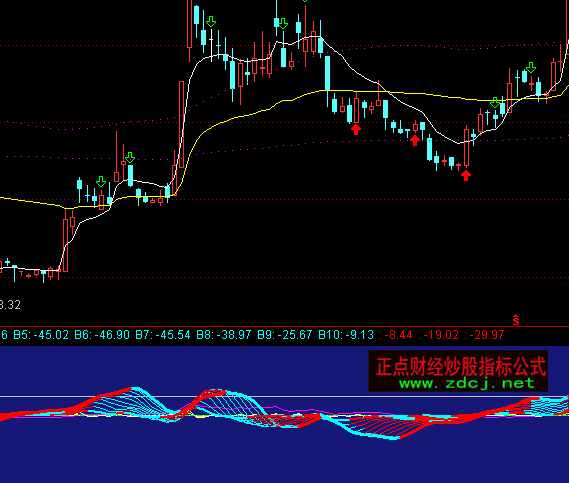Click green down-arrow above candle after big gap-up
The height and width of the screenshot is (483, 569).
(210, 22)
